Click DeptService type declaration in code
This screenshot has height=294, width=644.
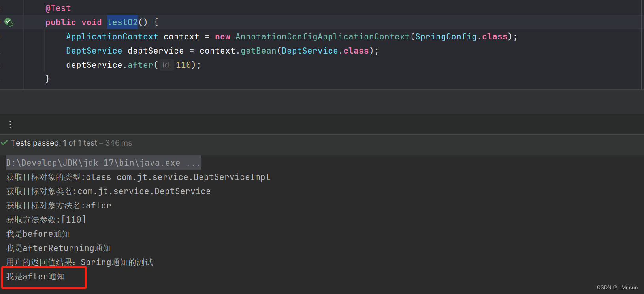[x=94, y=51]
